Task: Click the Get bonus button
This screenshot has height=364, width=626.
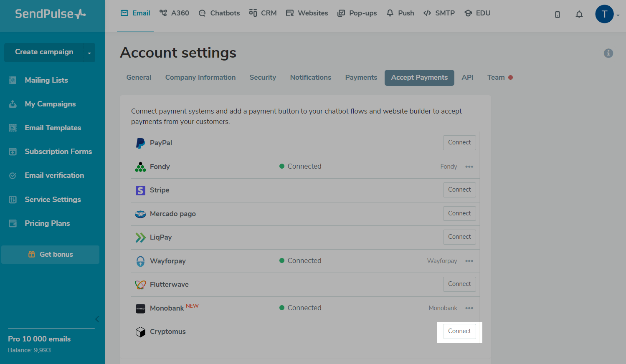Action: (51, 255)
